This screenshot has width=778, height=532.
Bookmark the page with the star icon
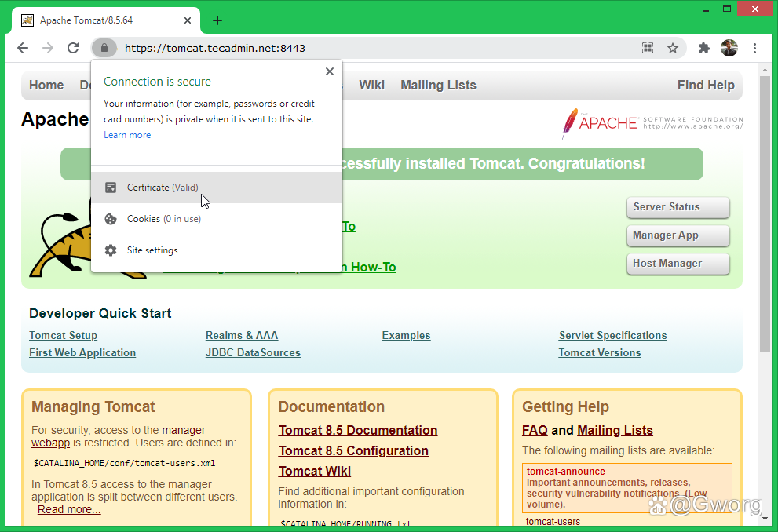(x=674, y=48)
